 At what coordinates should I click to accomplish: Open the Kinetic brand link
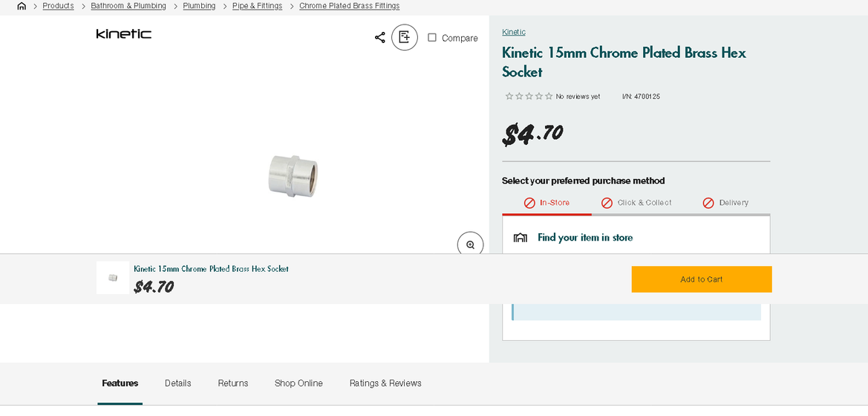point(514,32)
